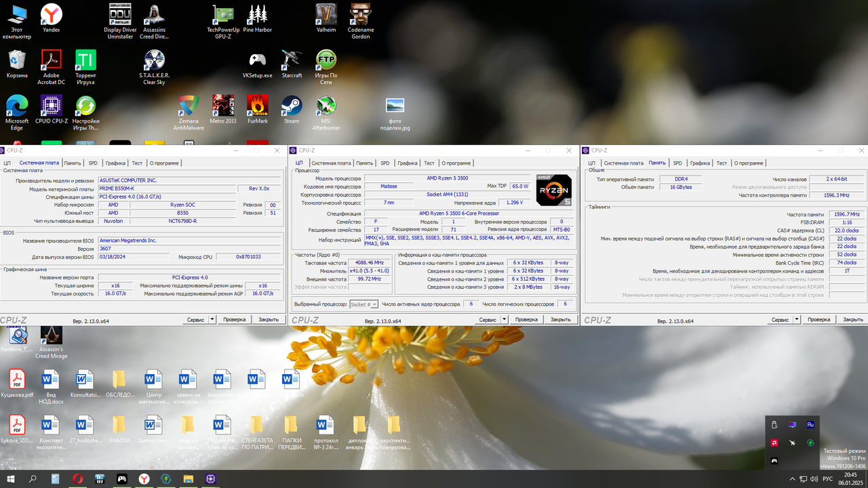Launch Valheim from the desktop

(x=326, y=19)
